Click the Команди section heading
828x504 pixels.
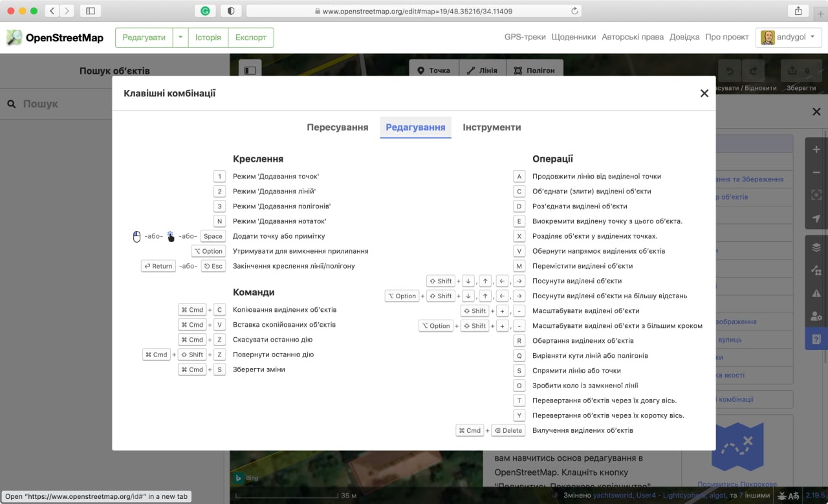pyautogui.click(x=254, y=292)
